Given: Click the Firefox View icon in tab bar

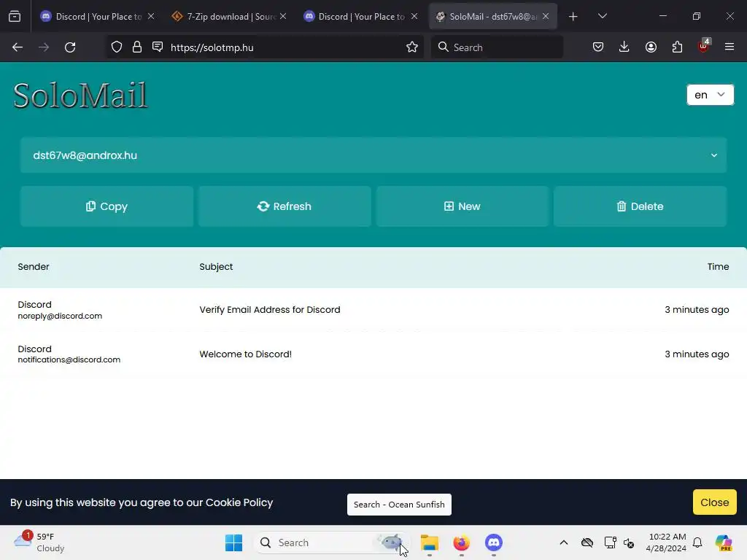Looking at the screenshot, I should 15,17.
